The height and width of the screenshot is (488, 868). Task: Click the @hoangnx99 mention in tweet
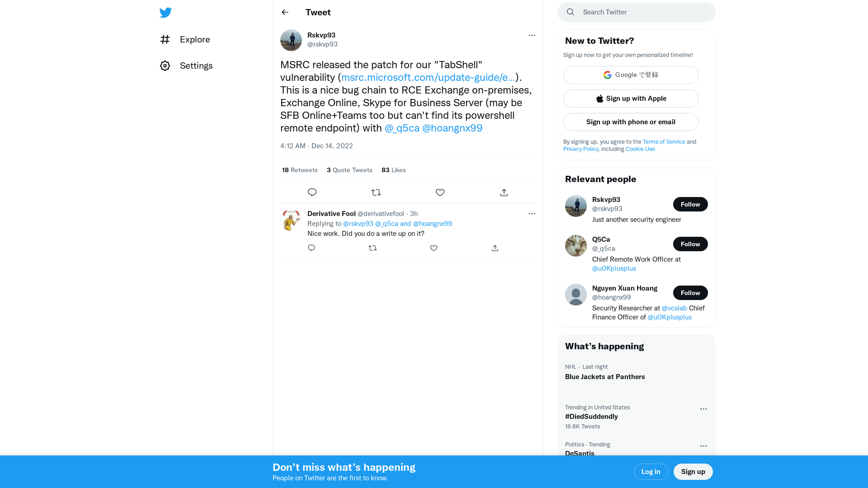[x=452, y=128]
